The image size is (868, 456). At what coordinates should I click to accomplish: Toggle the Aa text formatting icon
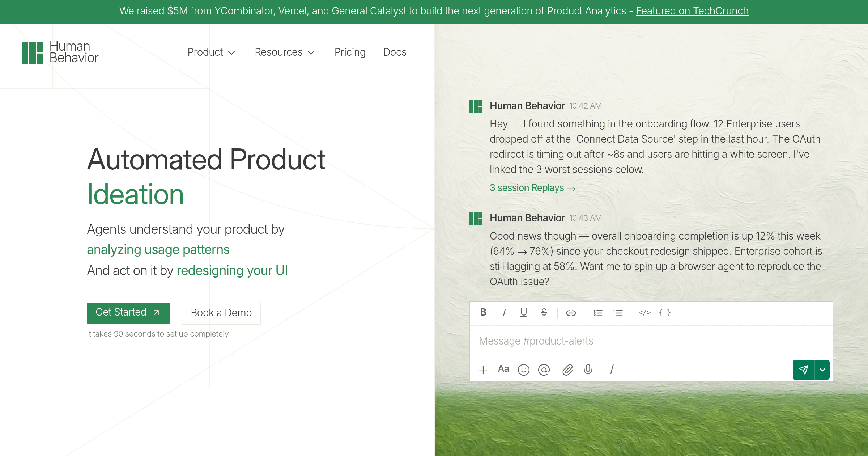pyautogui.click(x=503, y=369)
